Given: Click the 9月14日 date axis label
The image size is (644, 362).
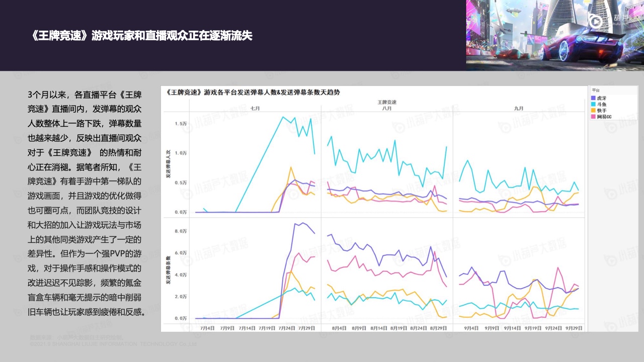Looking at the screenshot, I should [512, 328].
